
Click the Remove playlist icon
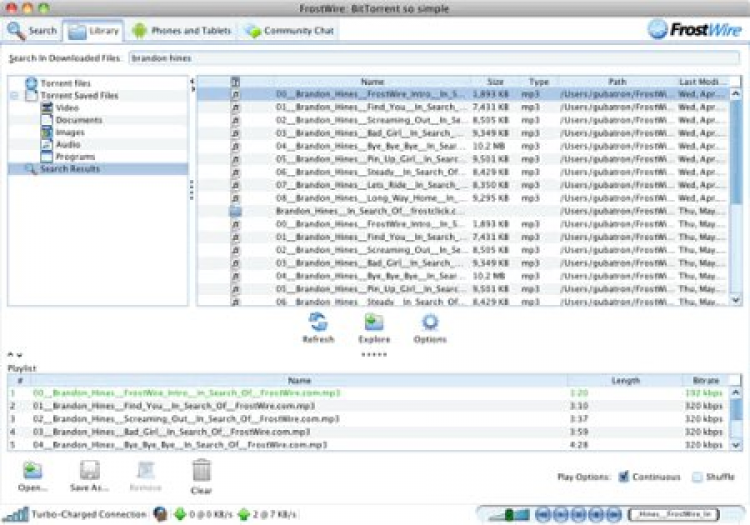point(145,470)
